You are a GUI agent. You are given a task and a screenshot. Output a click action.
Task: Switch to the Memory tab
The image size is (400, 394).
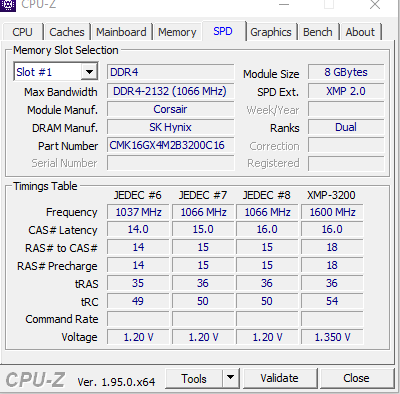click(x=177, y=32)
